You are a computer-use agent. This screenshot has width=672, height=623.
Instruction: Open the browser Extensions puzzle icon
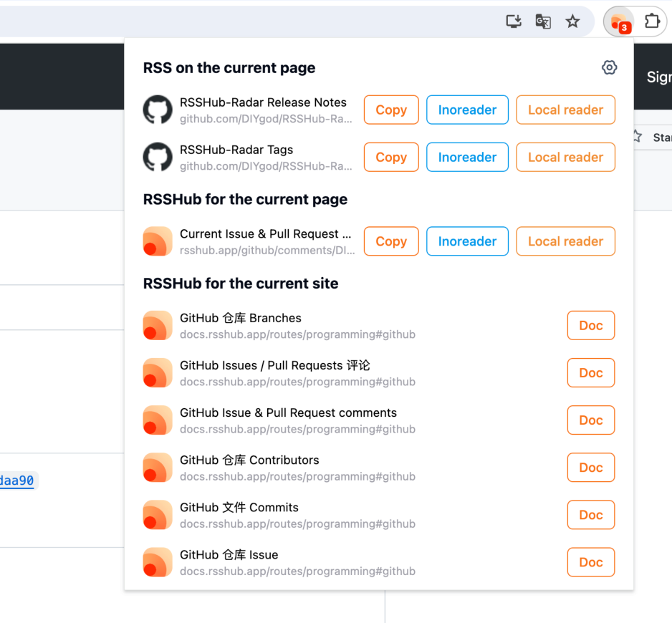(652, 21)
